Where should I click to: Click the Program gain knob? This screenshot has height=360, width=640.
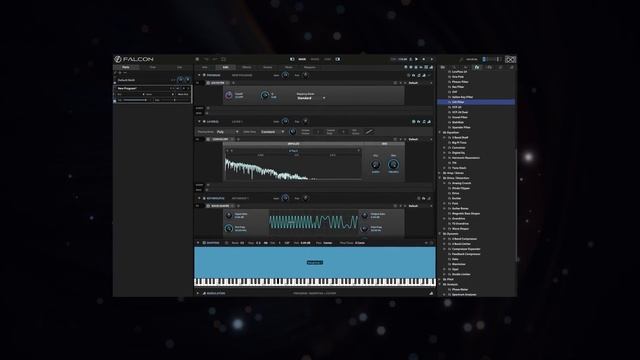[x=285, y=75]
